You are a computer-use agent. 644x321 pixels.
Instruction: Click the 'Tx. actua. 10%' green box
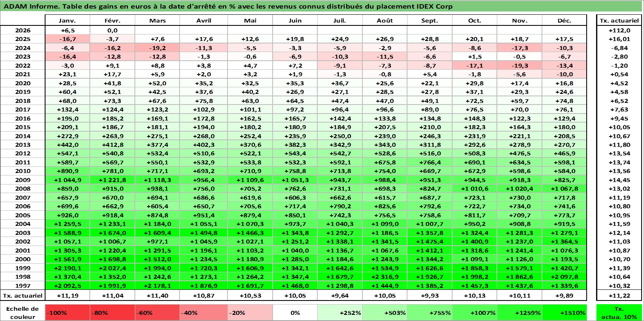point(619,312)
